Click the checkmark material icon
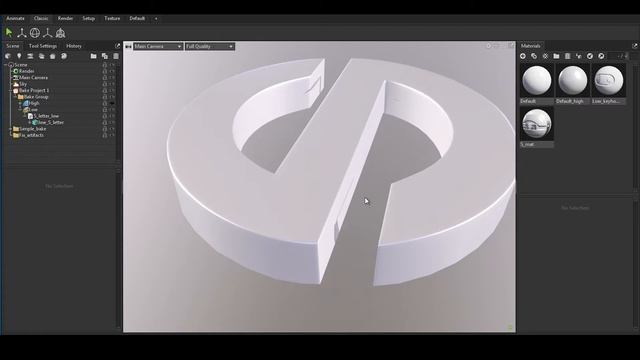 pos(590,56)
